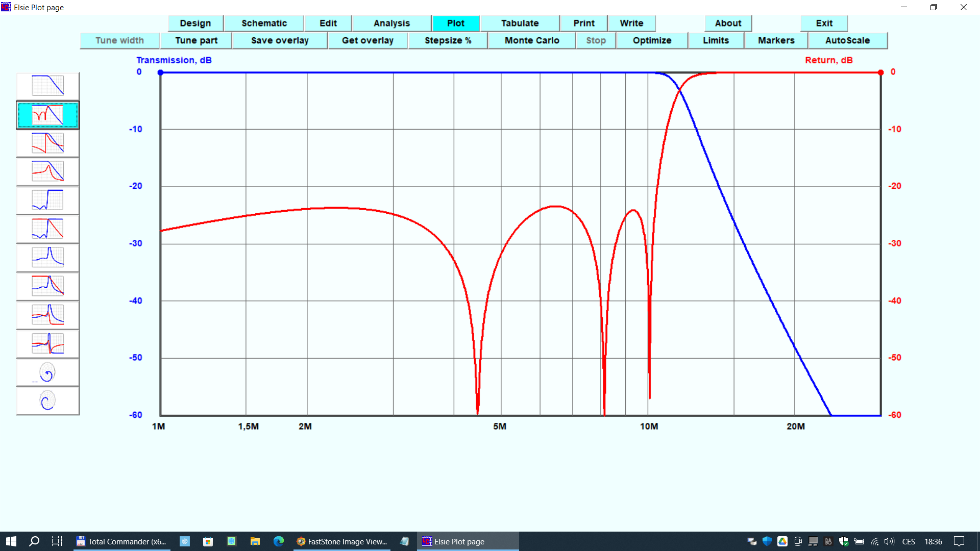Screen dimensions: 980x551
Task: Choose the blue lowpass with red hump icon
Action: (47, 171)
